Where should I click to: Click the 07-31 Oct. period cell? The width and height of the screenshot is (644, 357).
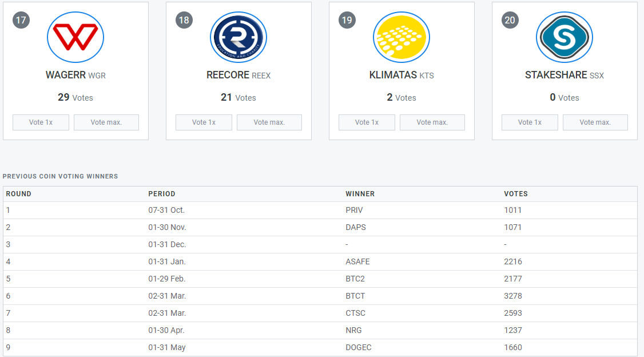pyautogui.click(x=166, y=211)
